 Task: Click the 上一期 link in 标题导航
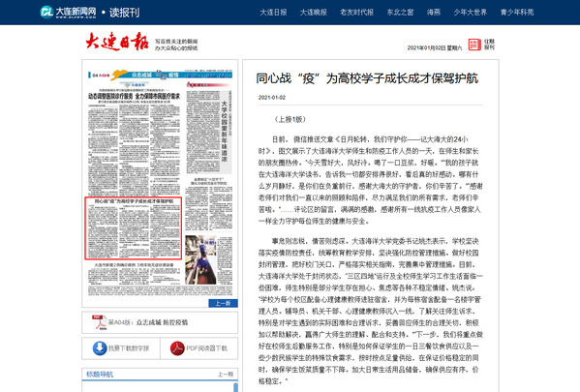pos(226,375)
